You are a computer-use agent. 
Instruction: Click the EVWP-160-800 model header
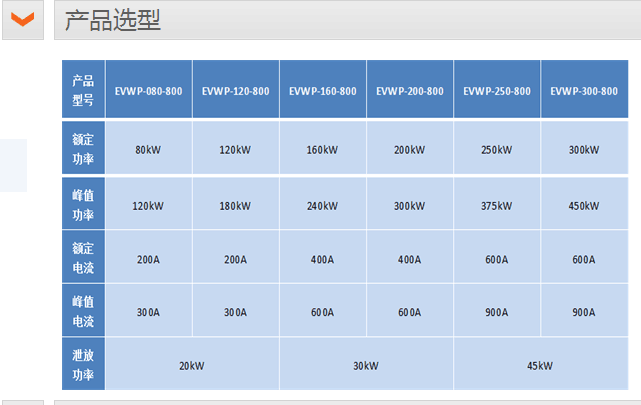pos(322,91)
